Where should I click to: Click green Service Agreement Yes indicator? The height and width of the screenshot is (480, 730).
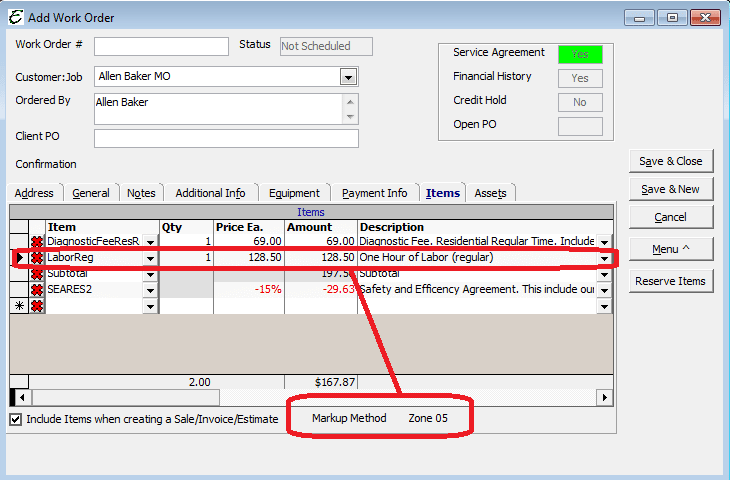coord(580,54)
